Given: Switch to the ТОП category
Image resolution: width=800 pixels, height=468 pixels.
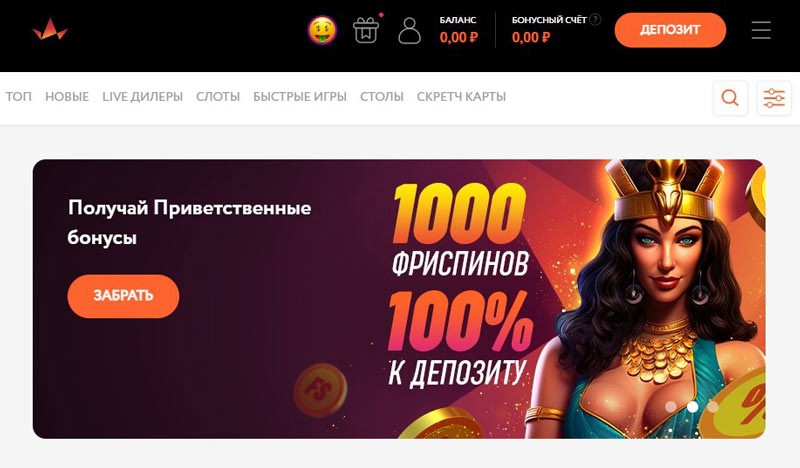Looking at the screenshot, I should click(18, 96).
